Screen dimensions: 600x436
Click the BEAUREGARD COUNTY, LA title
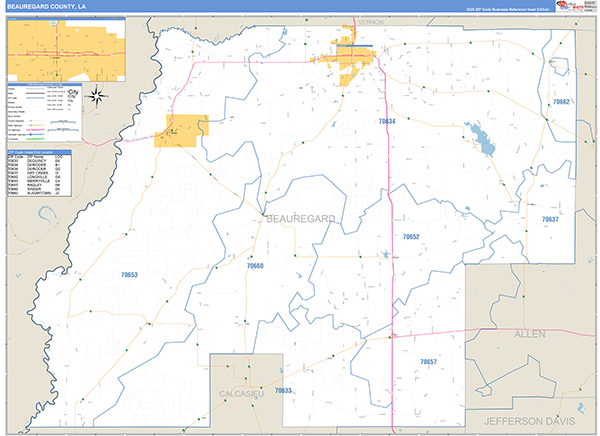[x=46, y=7]
